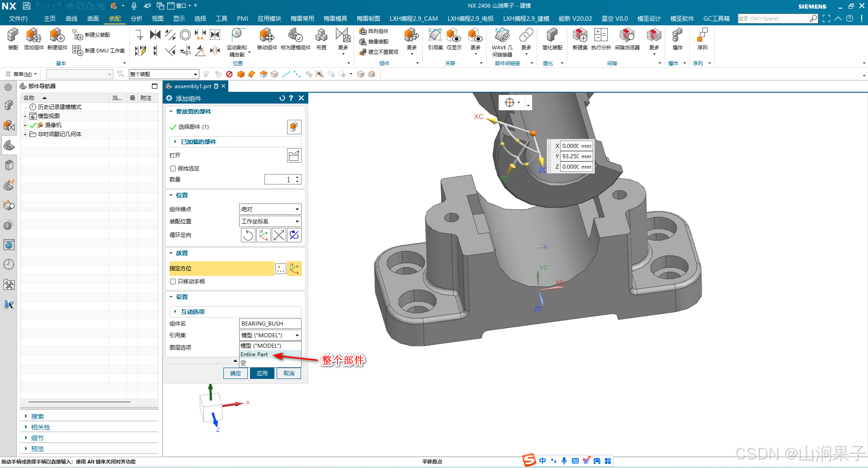868x468 pixels.
Task: Click the 简化装配 icon
Action: [552, 39]
